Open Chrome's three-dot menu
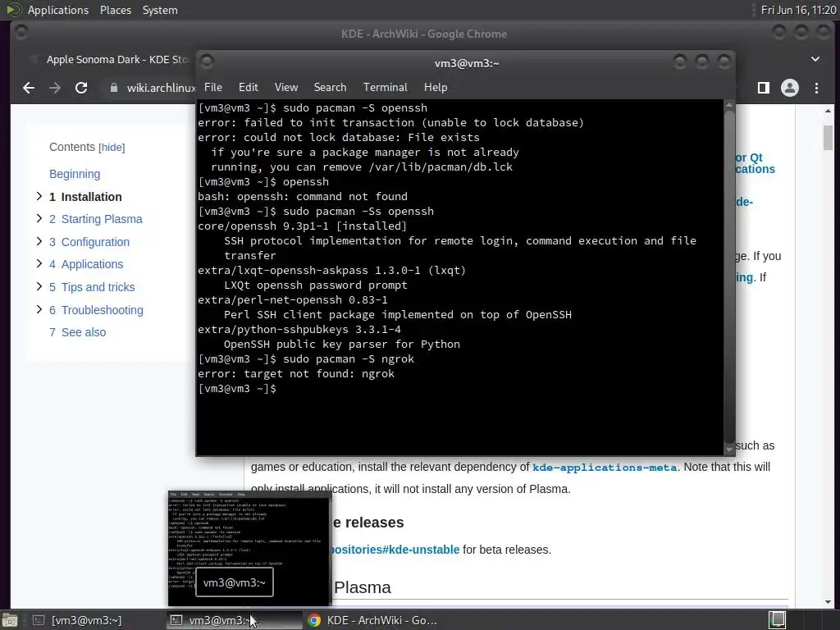 [816, 88]
